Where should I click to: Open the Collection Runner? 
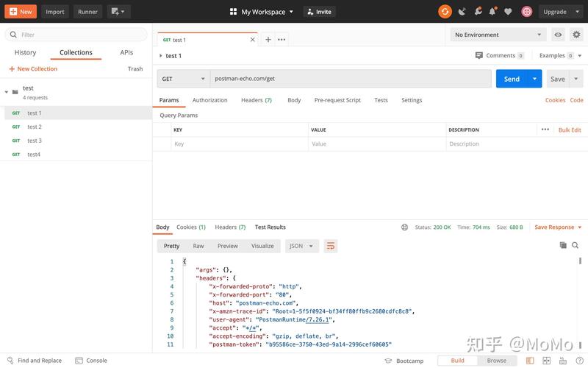(x=87, y=12)
